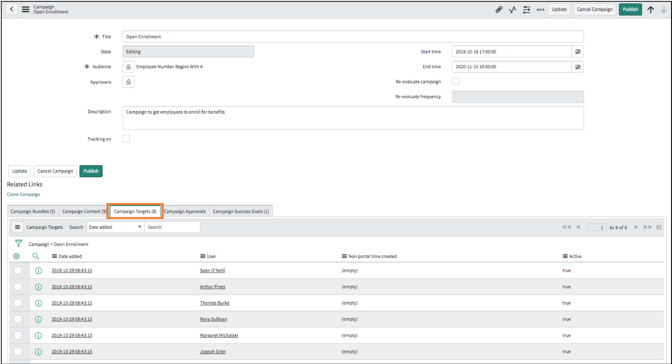Go to next record down arrow
Screen dimensions: 672x364
click(x=664, y=9)
